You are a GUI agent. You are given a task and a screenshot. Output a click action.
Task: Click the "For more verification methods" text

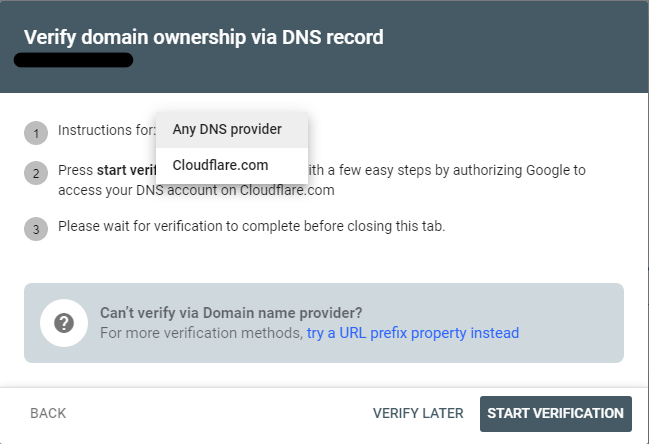[x=202, y=333]
